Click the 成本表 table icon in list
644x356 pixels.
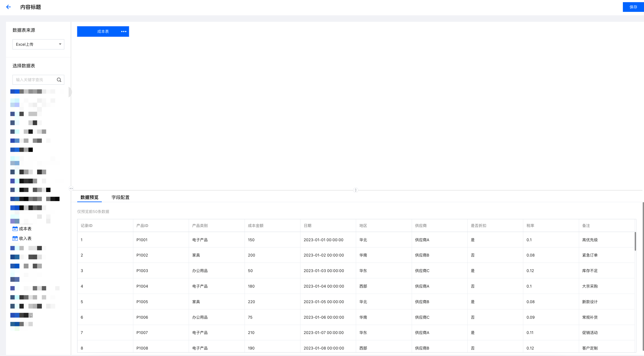pos(15,229)
